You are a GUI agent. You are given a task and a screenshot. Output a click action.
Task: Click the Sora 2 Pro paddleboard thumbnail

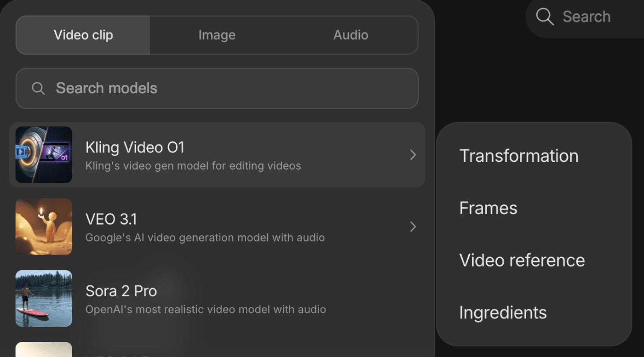click(x=44, y=298)
